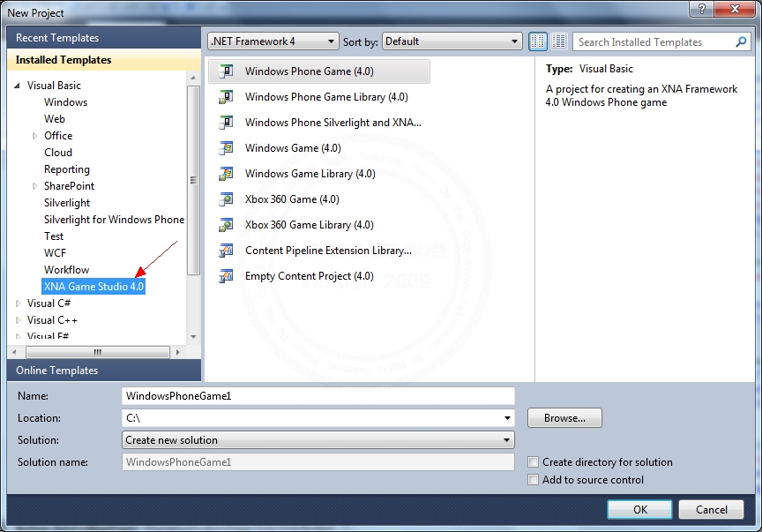Click the Xbox 360 Game Library (4.0) icon

[226, 225]
